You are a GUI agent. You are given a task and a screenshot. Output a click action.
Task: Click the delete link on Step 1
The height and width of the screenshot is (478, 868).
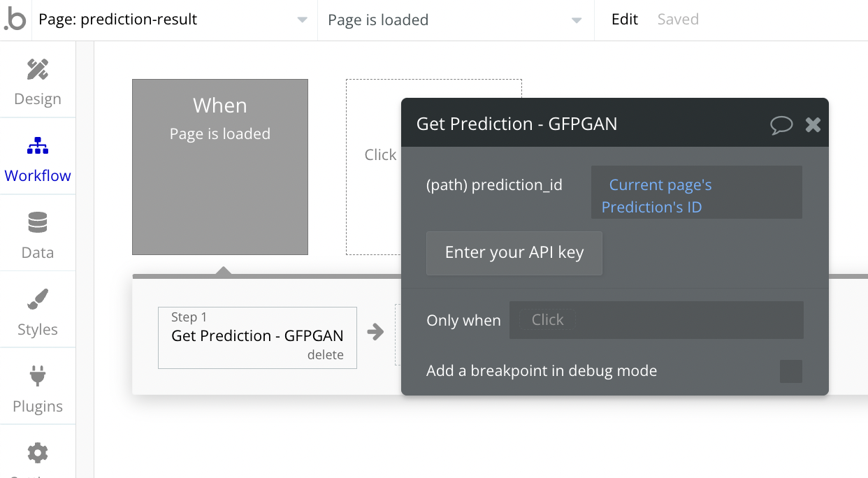coord(326,355)
